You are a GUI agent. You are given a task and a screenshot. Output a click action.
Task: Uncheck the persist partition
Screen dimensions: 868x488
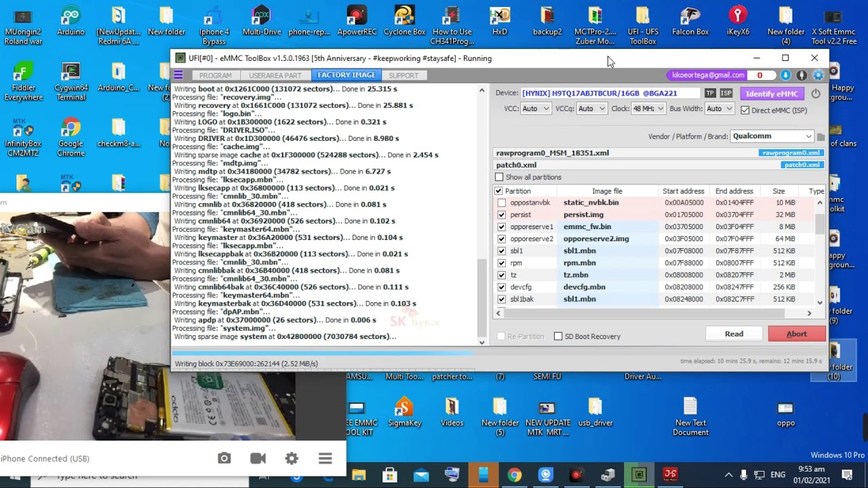501,215
